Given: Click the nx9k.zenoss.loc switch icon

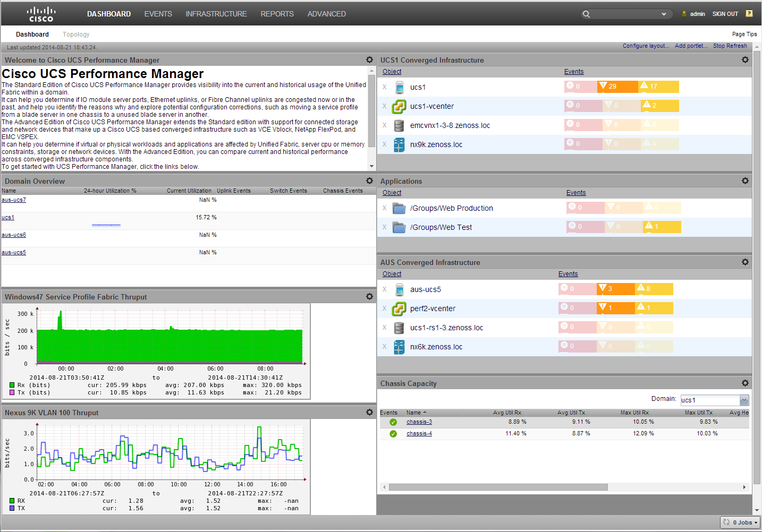Looking at the screenshot, I should click(399, 144).
